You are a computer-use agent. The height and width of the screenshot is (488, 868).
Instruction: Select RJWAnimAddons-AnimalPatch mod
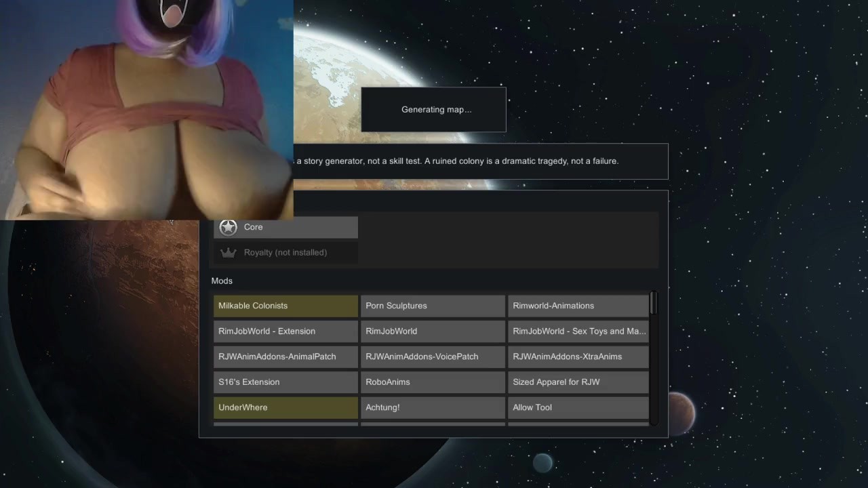285,357
